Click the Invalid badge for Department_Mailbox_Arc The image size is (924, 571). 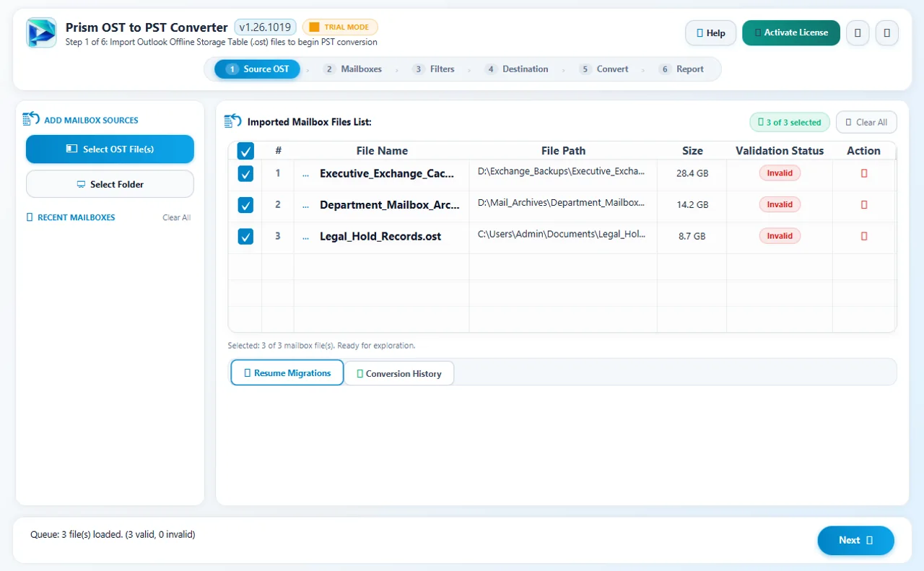click(780, 204)
